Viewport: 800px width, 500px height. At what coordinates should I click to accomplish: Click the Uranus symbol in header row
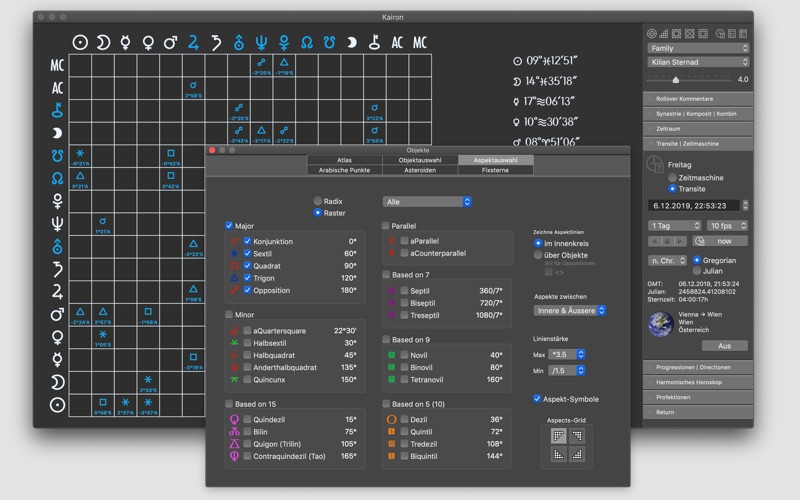point(238,42)
